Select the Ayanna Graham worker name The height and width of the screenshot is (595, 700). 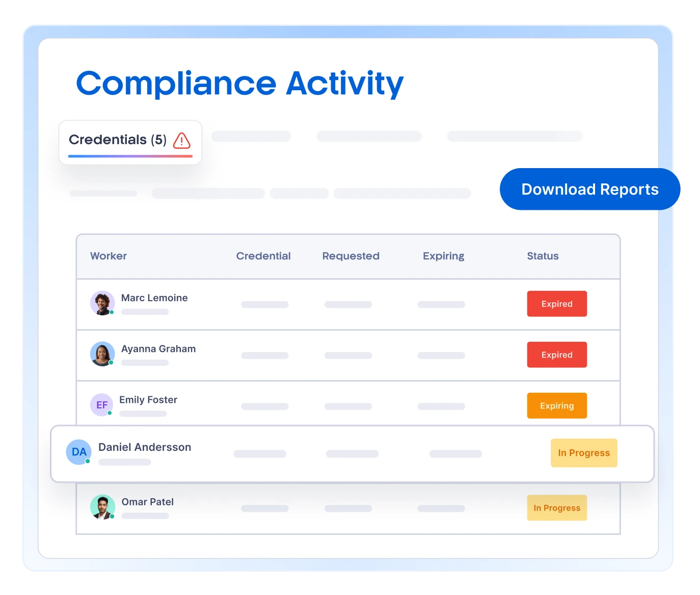[158, 349]
